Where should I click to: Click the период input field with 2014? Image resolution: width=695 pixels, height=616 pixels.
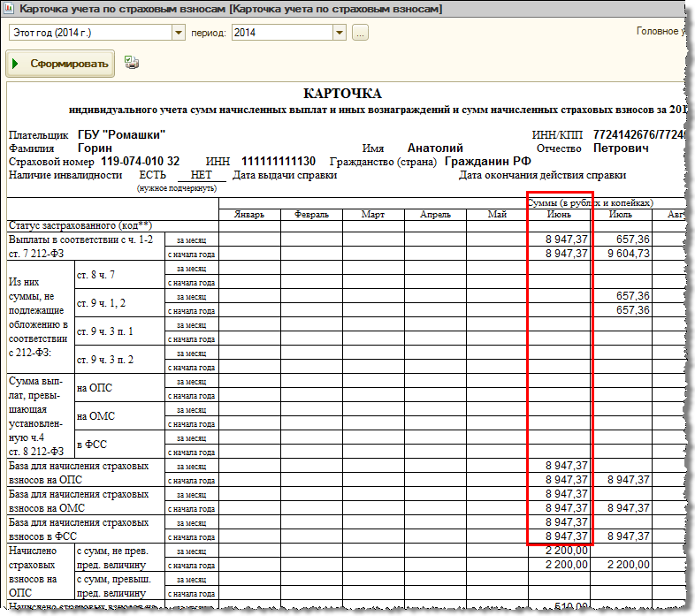click(283, 33)
